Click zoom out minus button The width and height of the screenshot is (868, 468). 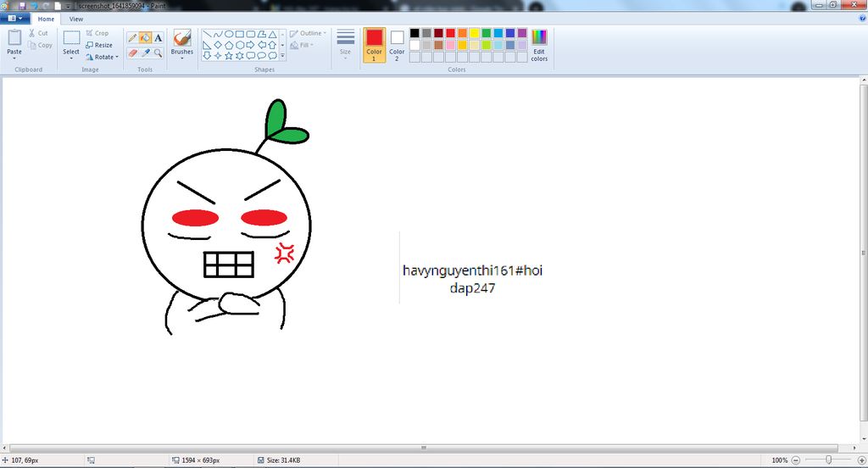[795, 460]
